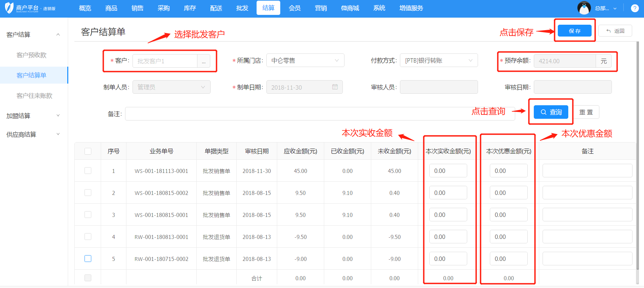Click the 查询 search button
This screenshot has width=644, height=288.
pyautogui.click(x=551, y=112)
